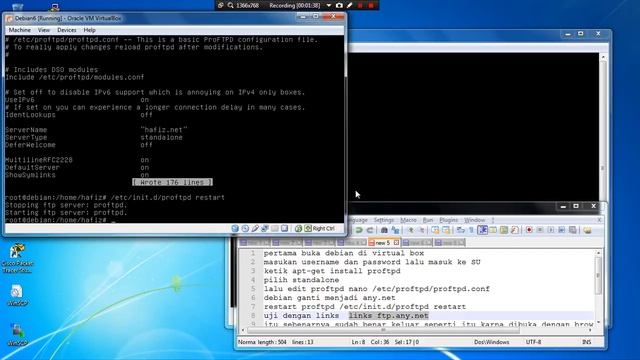Click VirtualBox mouse integration status icon
The image size is (640, 360).
coord(298,229)
